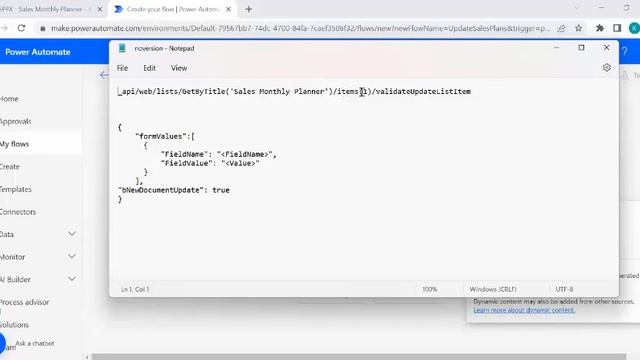Screen dimensions: 640x360
Task: Open Approvals in the sidebar
Action: point(16,121)
